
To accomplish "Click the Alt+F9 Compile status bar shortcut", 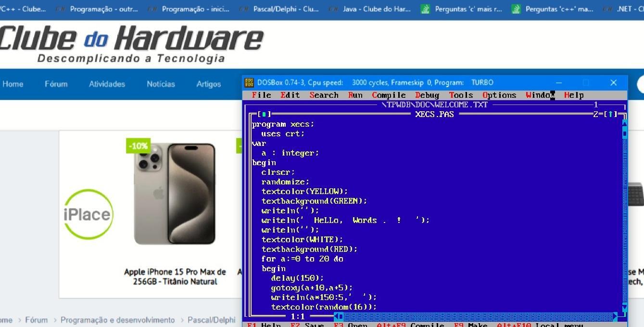I will point(410,325).
